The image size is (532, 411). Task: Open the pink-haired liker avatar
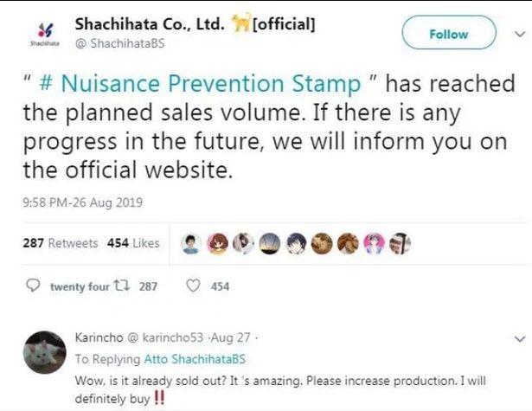pyautogui.click(x=375, y=244)
